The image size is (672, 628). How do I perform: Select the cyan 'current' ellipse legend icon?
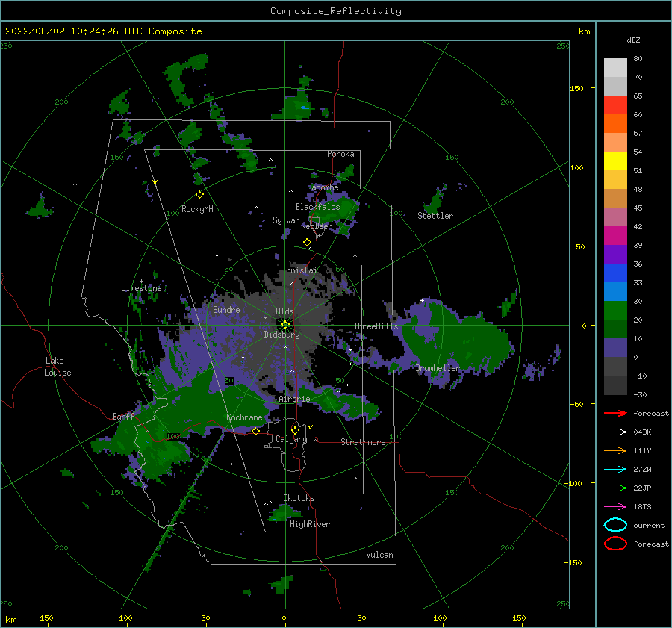click(615, 525)
